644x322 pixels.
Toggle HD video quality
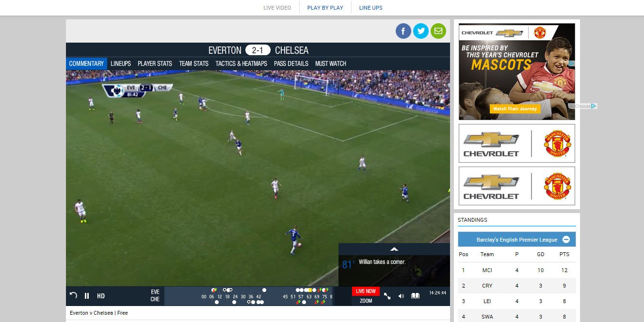coord(101,296)
